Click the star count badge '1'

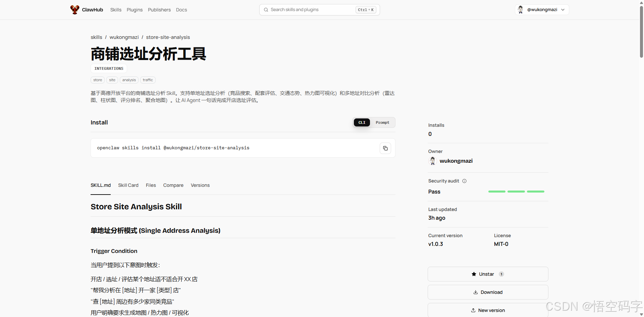(501, 274)
